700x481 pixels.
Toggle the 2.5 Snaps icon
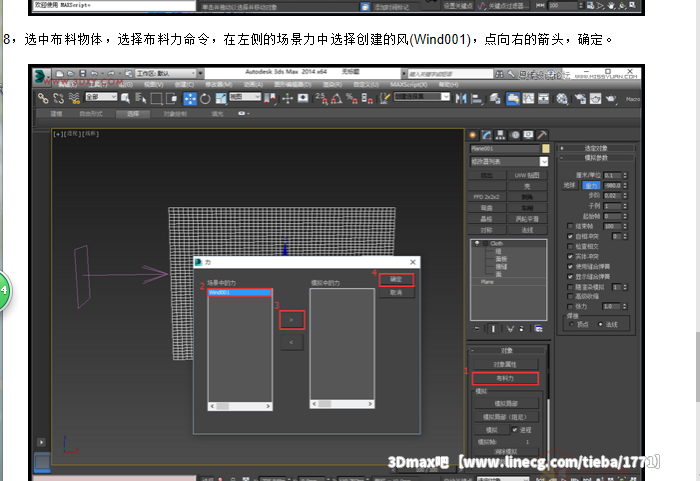pyautogui.click(x=321, y=99)
